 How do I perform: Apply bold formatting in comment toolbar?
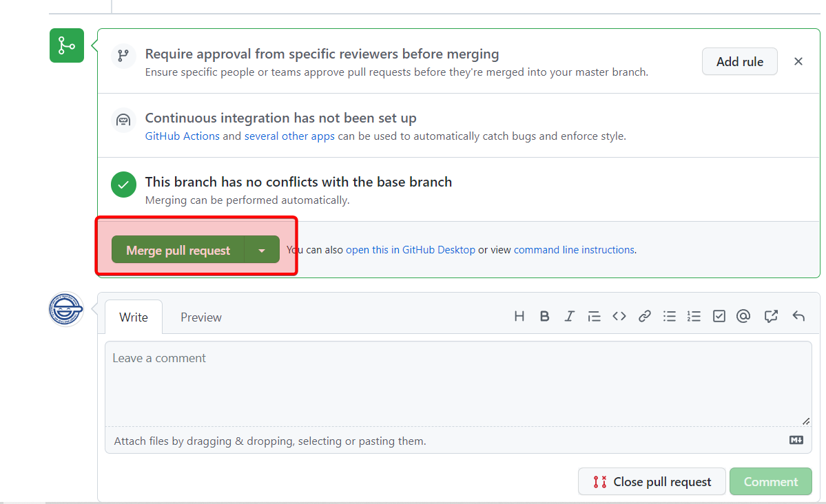click(x=544, y=316)
